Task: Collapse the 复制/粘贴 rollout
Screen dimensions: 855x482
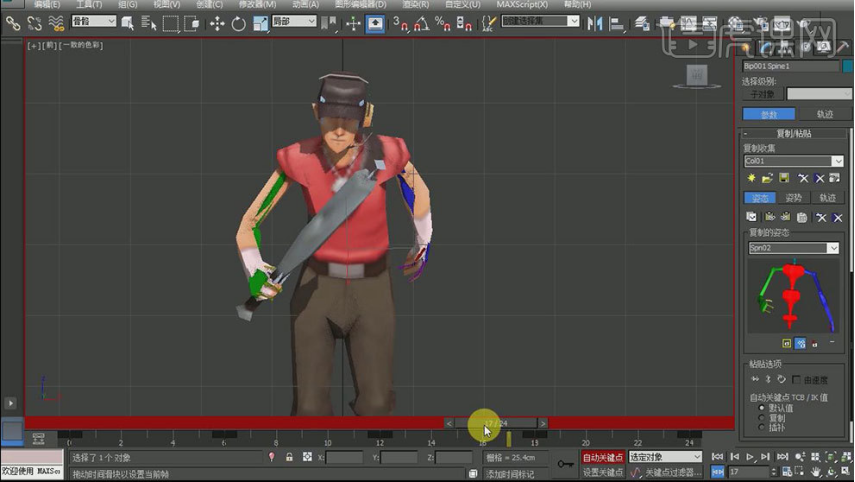Action: click(793, 134)
